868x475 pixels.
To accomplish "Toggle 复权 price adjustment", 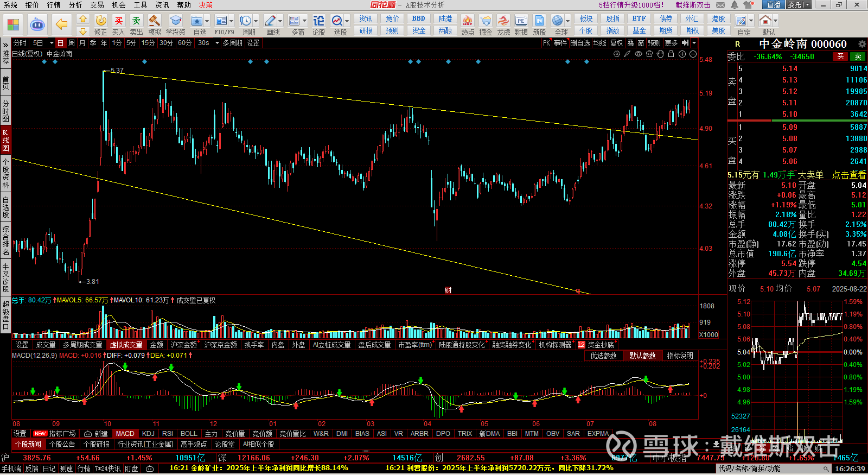I will pyautogui.click(x=616, y=43).
